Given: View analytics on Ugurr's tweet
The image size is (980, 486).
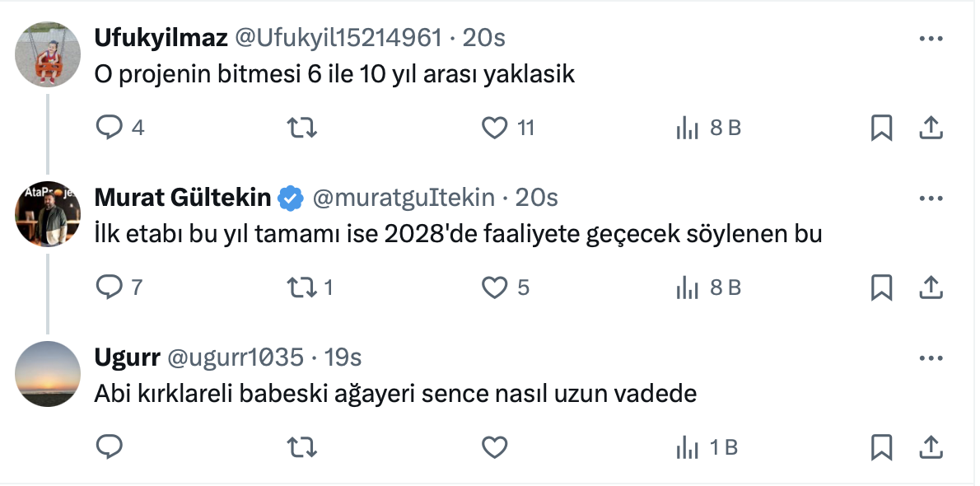Looking at the screenshot, I should tap(687, 447).
